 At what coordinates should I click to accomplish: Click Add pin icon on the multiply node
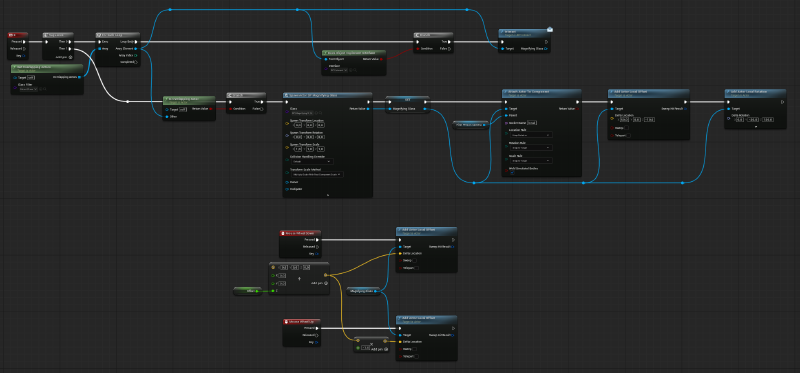(386, 349)
